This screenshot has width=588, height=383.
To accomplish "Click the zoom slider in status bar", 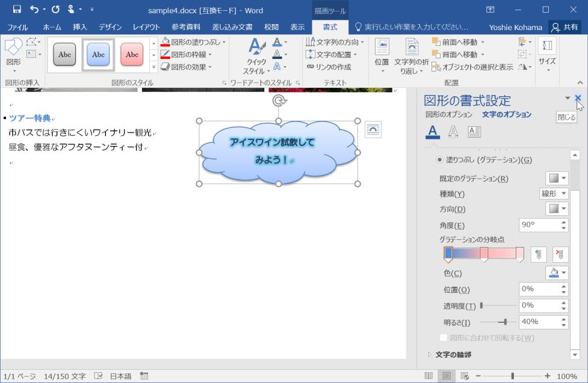I will [513, 376].
